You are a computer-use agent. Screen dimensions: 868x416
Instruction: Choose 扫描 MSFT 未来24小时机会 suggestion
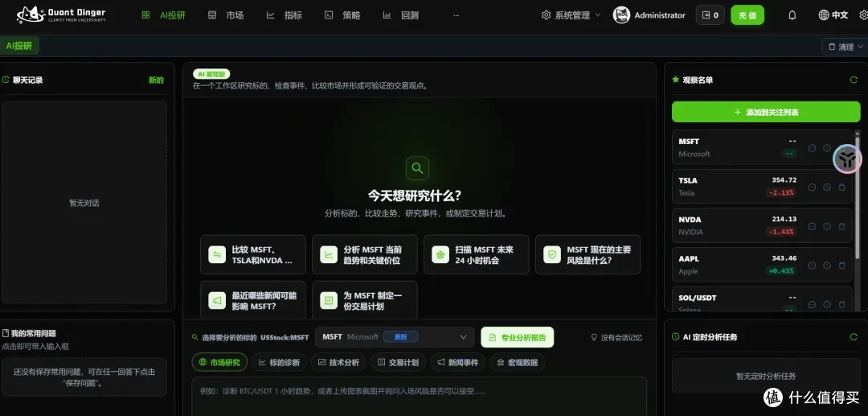click(x=476, y=255)
